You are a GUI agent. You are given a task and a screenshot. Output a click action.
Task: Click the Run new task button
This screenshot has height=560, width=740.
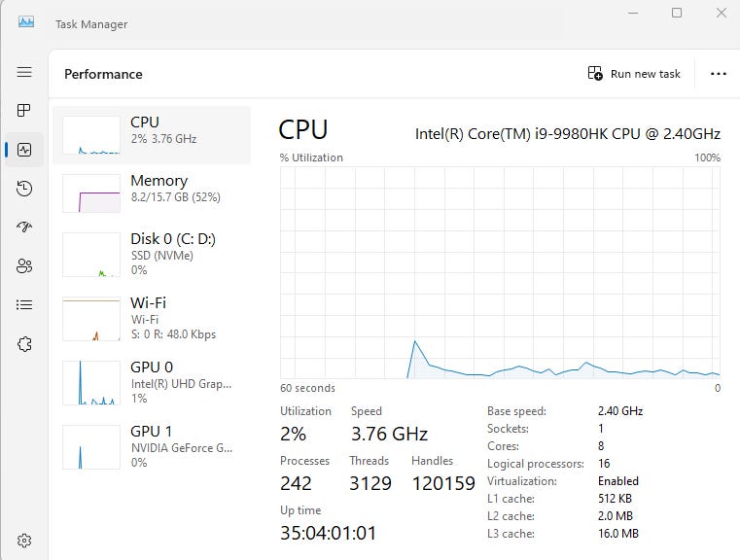(x=634, y=74)
